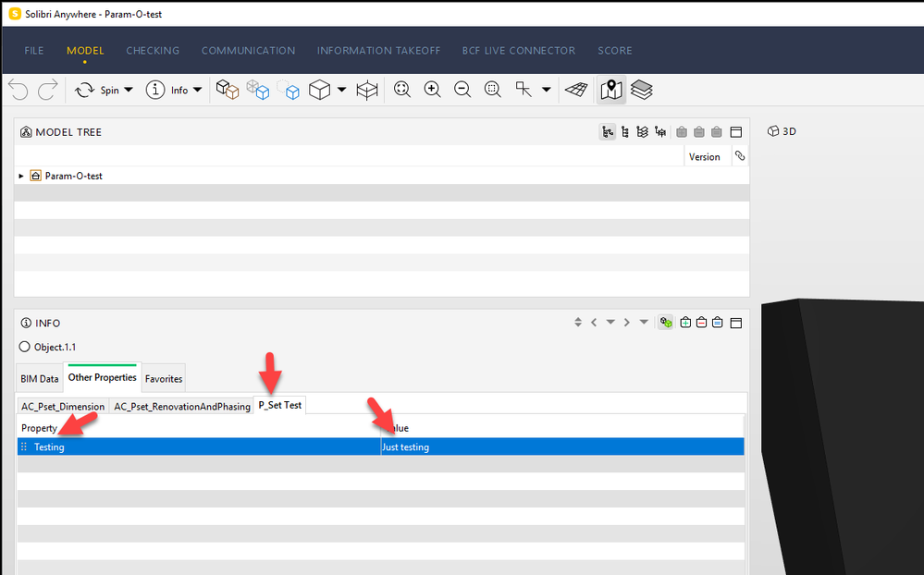Switch to the CHECKING layout tab
The height and width of the screenshot is (575, 924).
coord(153,51)
